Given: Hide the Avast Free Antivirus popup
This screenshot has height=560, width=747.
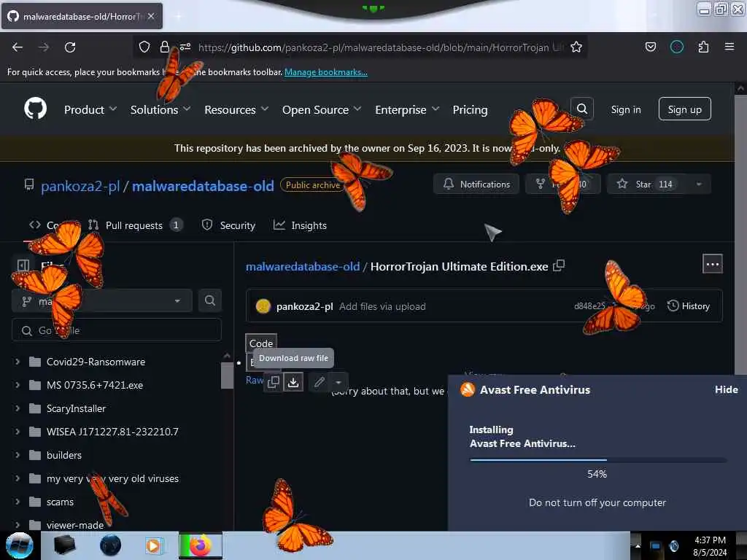Looking at the screenshot, I should (x=726, y=389).
